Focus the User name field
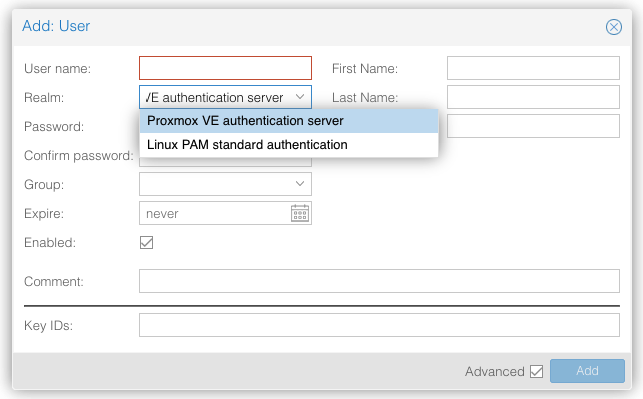Image resolution: width=643 pixels, height=399 pixels. (x=225, y=68)
